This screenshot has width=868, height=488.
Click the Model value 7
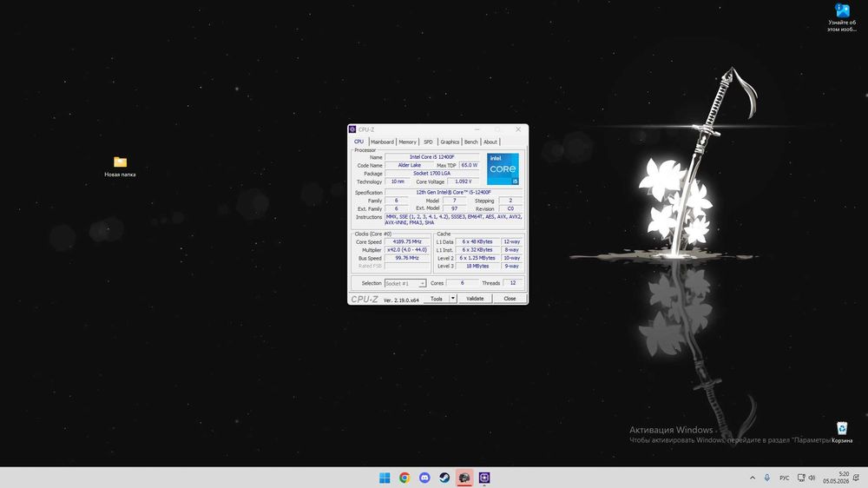tap(455, 201)
